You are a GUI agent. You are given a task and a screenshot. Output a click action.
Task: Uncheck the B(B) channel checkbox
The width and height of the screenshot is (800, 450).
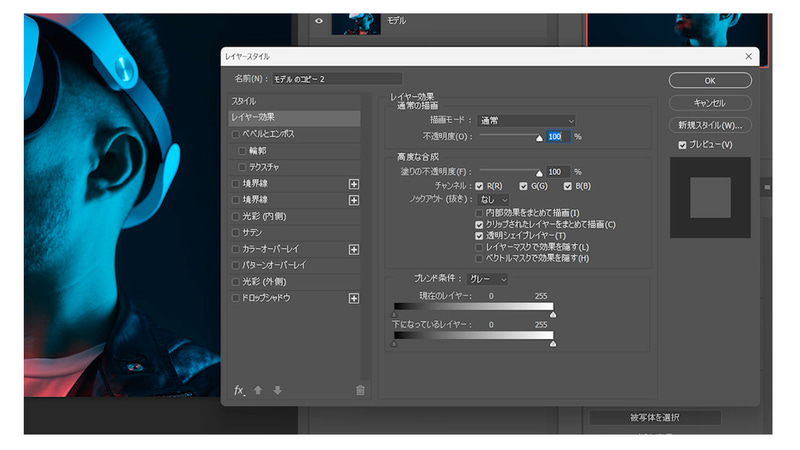[568, 186]
